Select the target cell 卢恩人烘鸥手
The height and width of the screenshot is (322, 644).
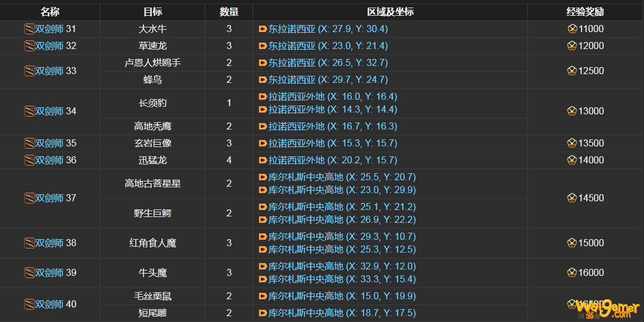pos(152,63)
